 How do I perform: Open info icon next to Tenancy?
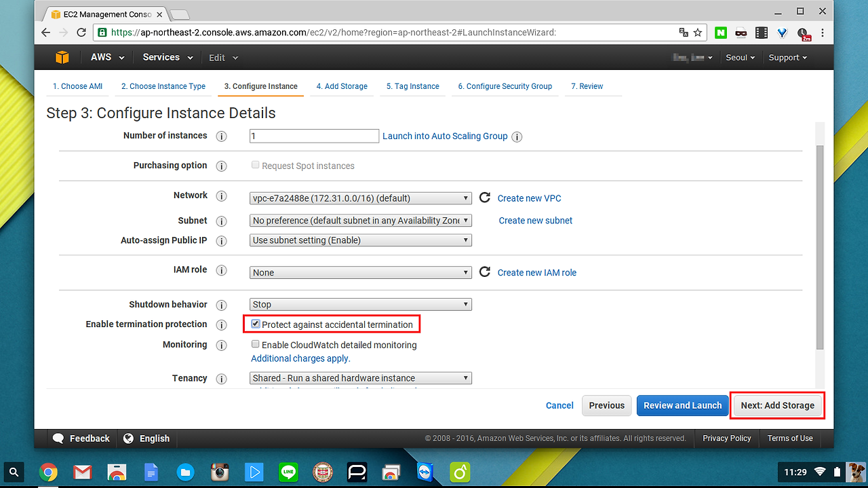point(221,379)
